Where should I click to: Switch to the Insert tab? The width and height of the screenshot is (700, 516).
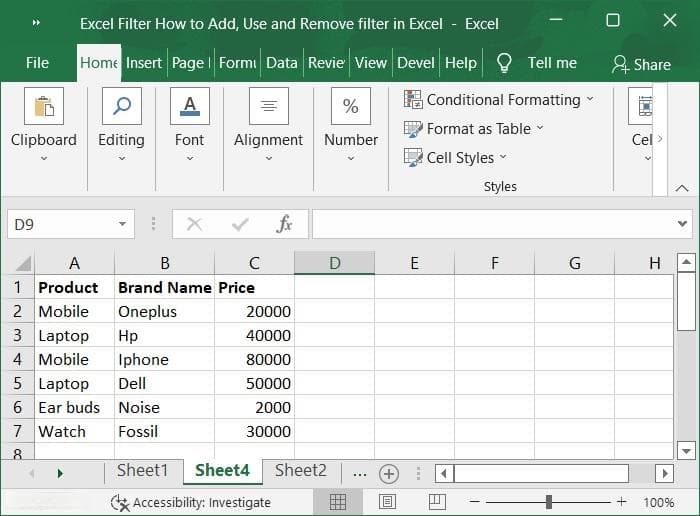[144, 63]
